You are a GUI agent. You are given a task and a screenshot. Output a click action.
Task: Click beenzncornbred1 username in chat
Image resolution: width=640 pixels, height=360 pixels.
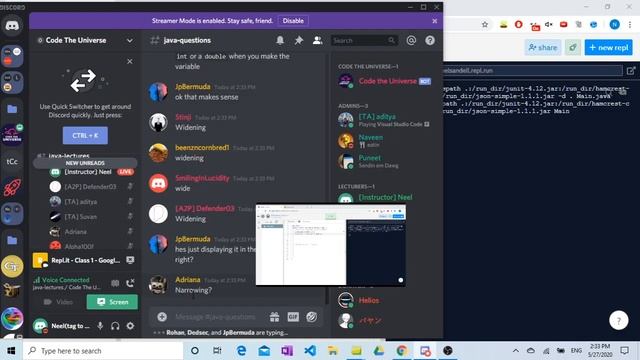pos(202,147)
